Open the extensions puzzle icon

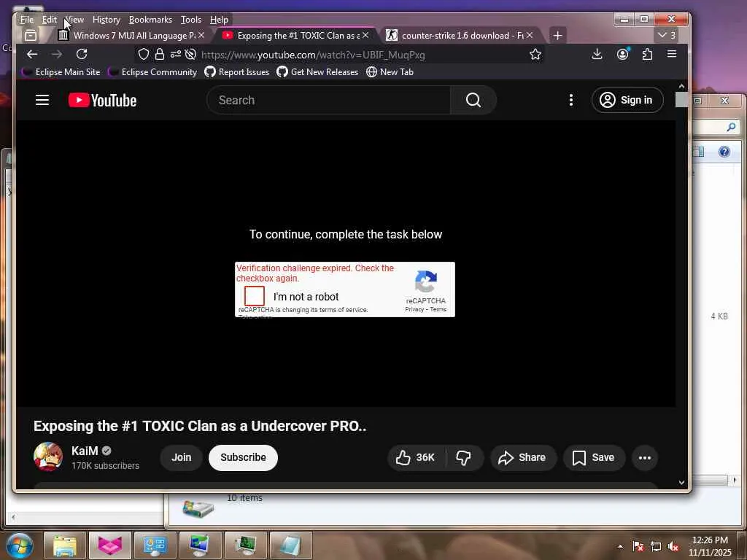click(647, 54)
